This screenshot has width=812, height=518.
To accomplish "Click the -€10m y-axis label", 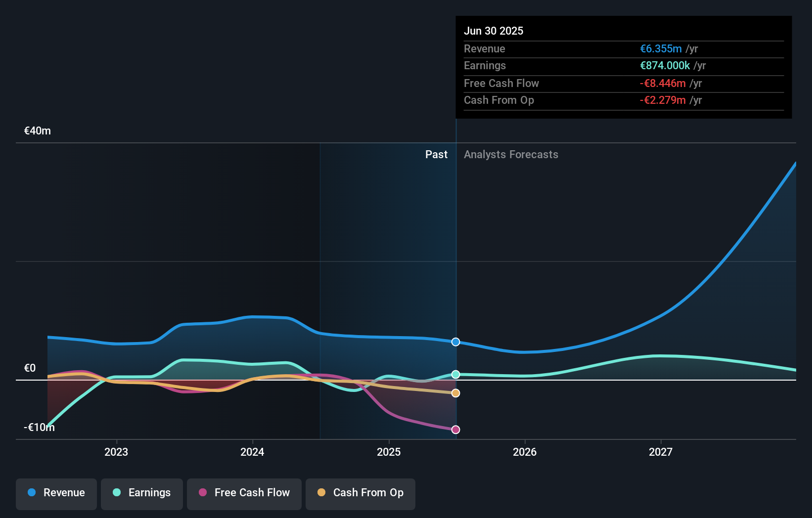I will (x=39, y=428).
